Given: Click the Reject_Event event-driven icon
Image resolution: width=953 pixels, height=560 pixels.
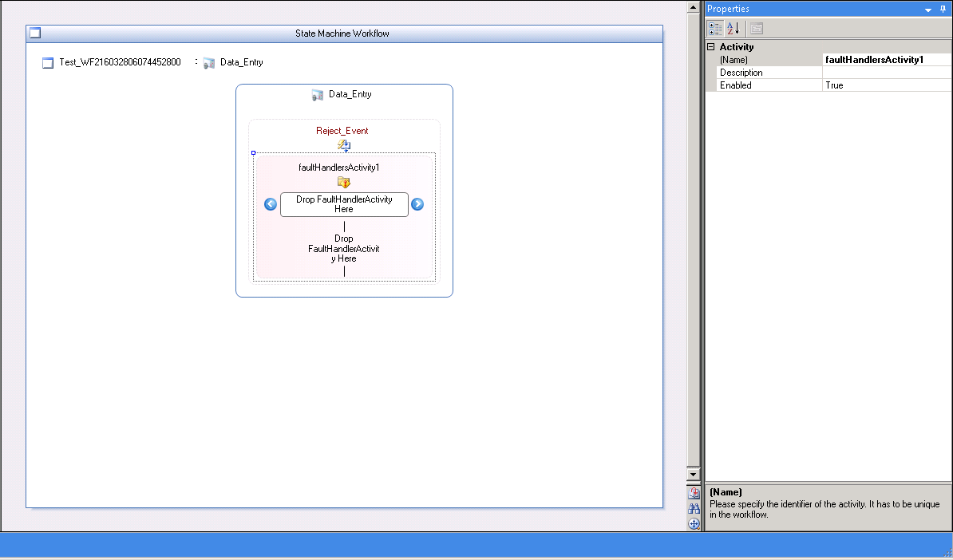Looking at the screenshot, I should click(x=344, y=145).
